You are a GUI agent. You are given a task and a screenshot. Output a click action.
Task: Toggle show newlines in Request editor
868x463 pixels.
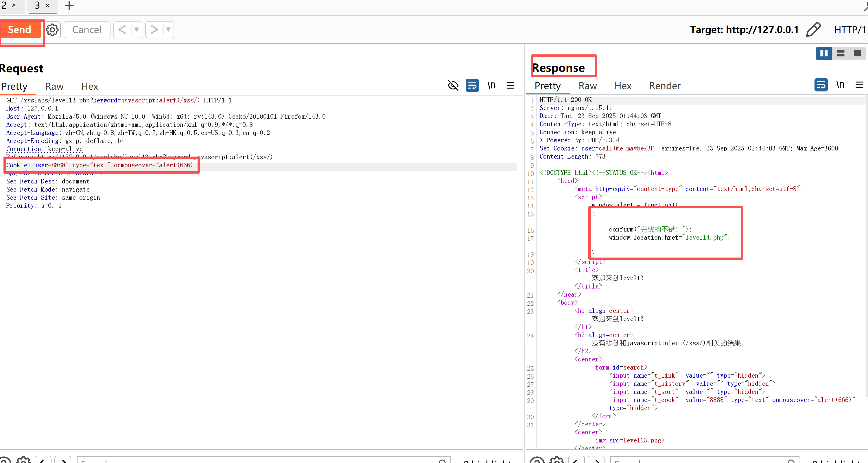click(492, 85)
